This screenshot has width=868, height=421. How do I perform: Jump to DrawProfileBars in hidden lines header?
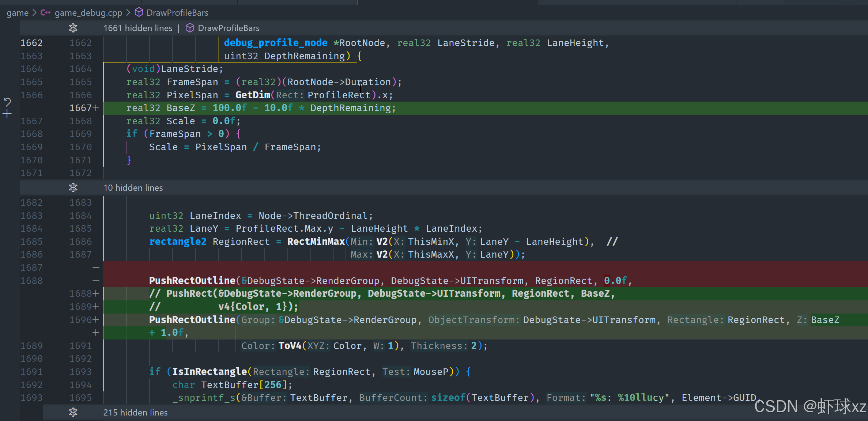point(229,28)
